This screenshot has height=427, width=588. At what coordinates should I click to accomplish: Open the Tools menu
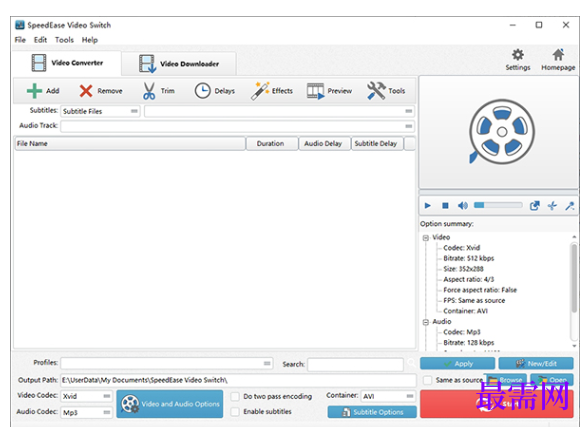click(x=64, y=40)
